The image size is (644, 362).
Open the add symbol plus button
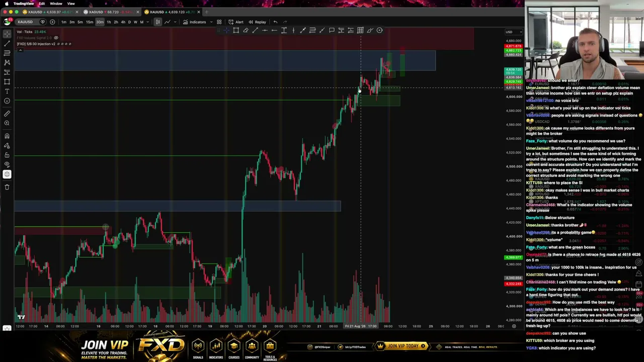52,22
